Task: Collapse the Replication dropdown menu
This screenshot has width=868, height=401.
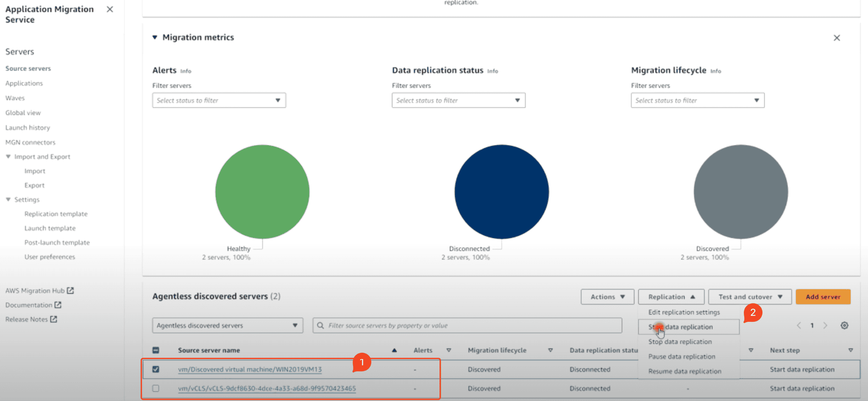Action: (671, 297)
